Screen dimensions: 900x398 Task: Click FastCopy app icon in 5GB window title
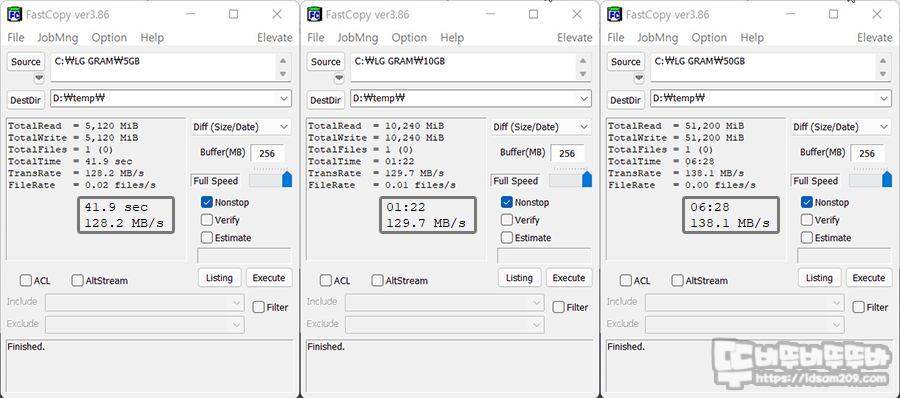pyautogui.click(x=14, y=14)
